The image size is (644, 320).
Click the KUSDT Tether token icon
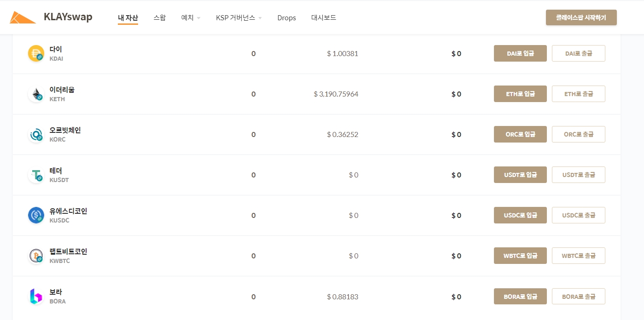36,175
